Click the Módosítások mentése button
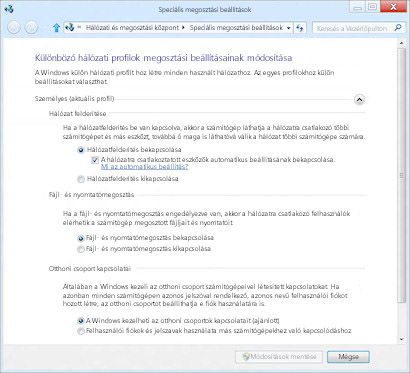This screenshot has width=410, height=373. pos(279,357)
